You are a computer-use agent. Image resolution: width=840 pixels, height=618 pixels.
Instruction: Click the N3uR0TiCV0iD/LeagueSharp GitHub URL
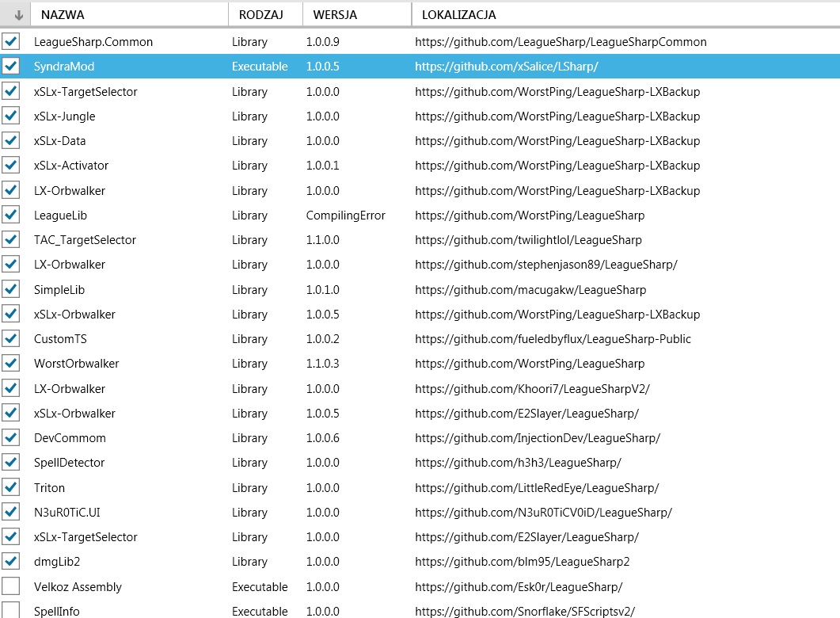tap(543, 513)
